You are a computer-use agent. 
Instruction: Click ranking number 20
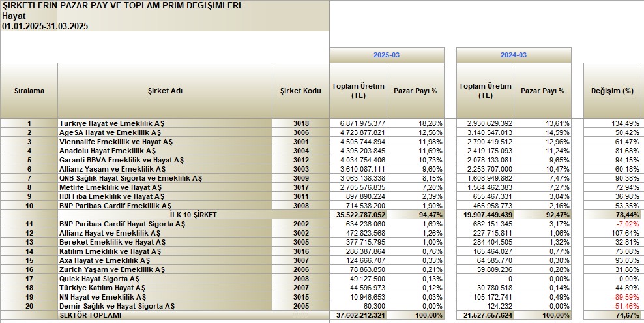pos(29,306)
